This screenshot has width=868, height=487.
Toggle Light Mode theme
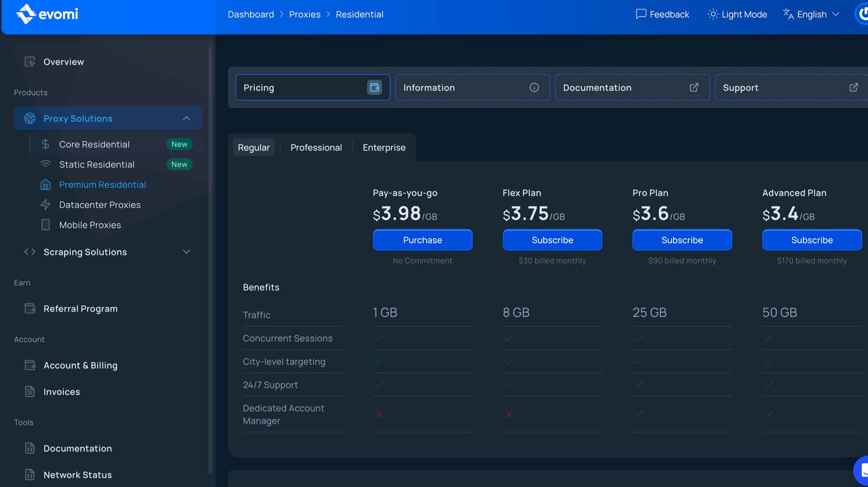tap(737, 14)
